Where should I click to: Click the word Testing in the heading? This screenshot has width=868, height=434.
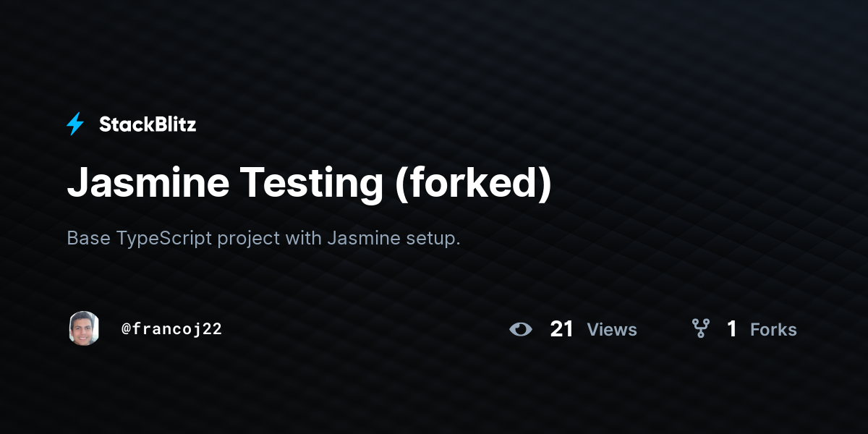click(x=311, y=184)
